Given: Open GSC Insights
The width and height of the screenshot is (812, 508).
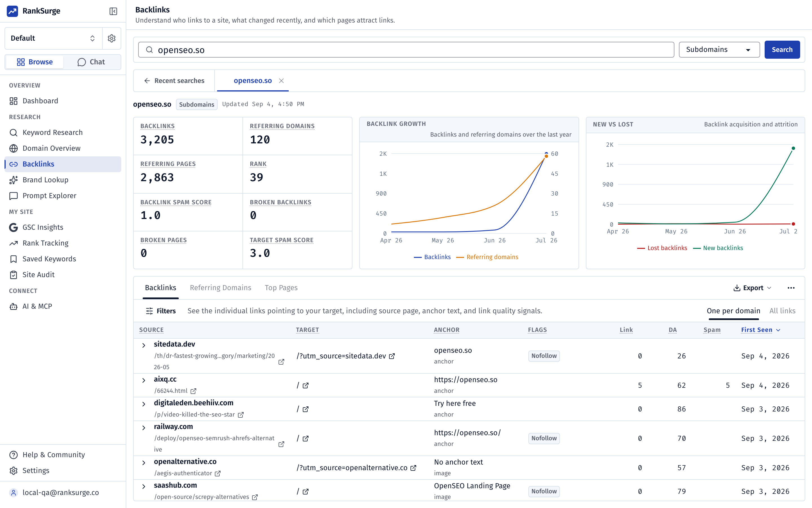Looking at the screenshot, I should [63, 227].
